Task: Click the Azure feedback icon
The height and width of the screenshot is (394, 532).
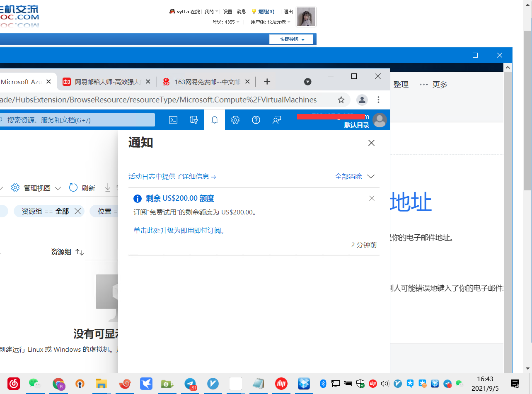Action: [277, 120]
